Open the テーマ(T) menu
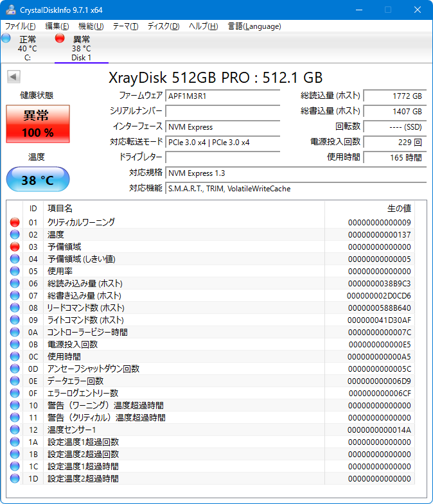The image size is (433, 504). (125, 26)
